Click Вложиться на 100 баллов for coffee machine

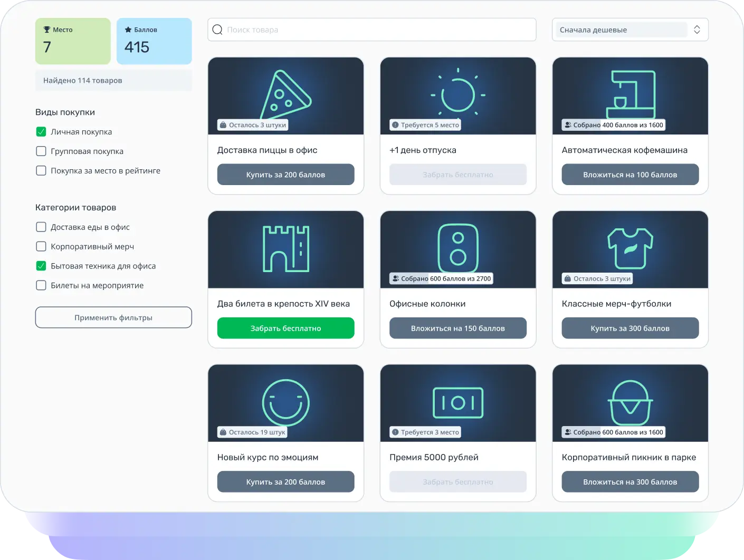coord(630,175)
